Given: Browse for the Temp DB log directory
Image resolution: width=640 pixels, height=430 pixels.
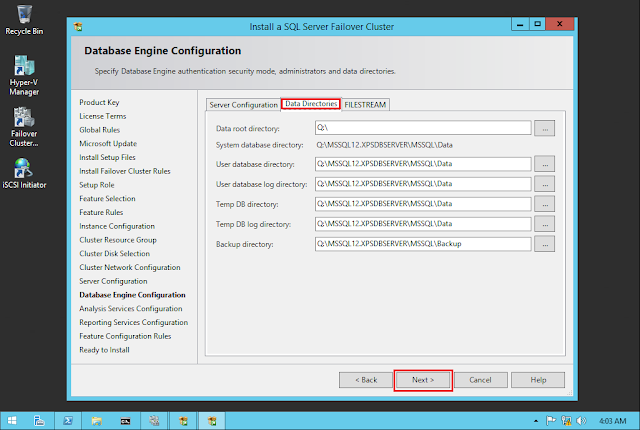Looking at the screenshot, I should [x=545, y=224].
